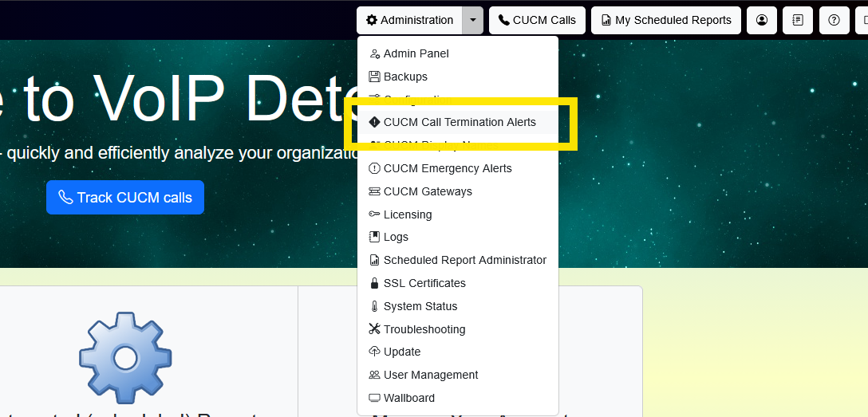Click the Emergency Alerts exclamation circle icon
Image resolution: width=868 pixels, height=417 pixels.
[x=374, y=168]
